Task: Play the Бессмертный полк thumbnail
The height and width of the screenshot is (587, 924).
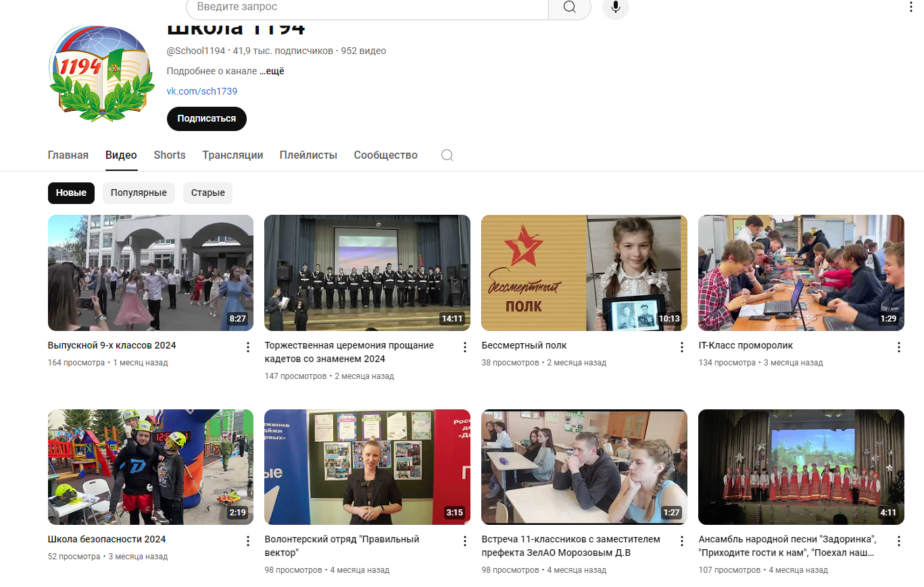Action: (584, 273)
